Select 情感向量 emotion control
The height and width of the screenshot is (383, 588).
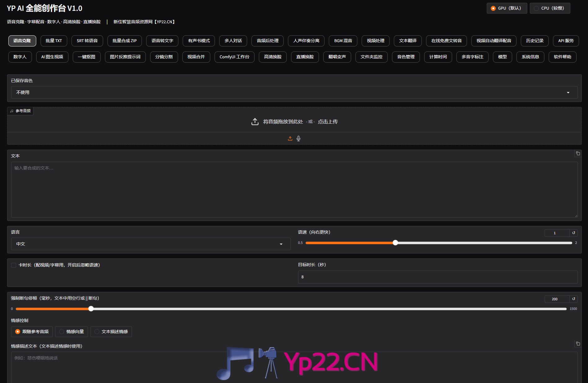coord(72,332)
